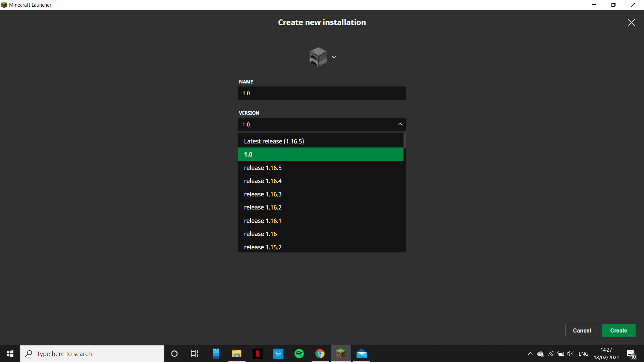Open the Mail app from taskbar

point(361,354)
